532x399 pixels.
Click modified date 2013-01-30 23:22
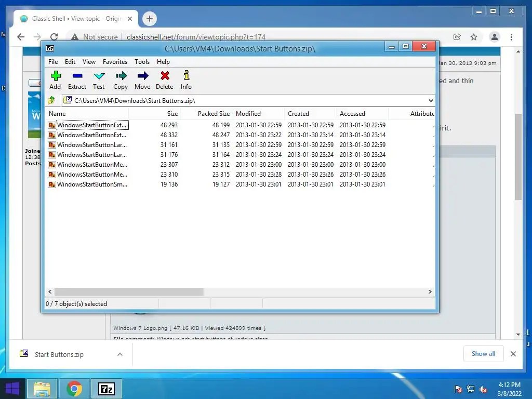pos(259,135)
